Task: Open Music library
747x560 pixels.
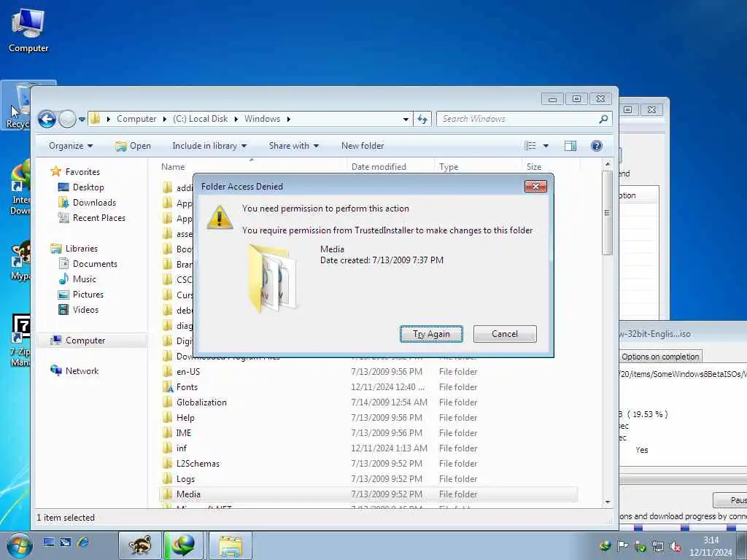Action: coord(85,279)
